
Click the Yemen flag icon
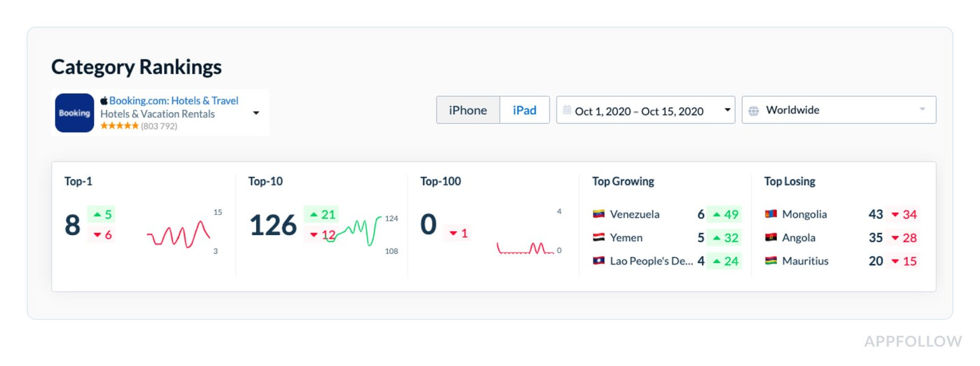click(598, 237)
